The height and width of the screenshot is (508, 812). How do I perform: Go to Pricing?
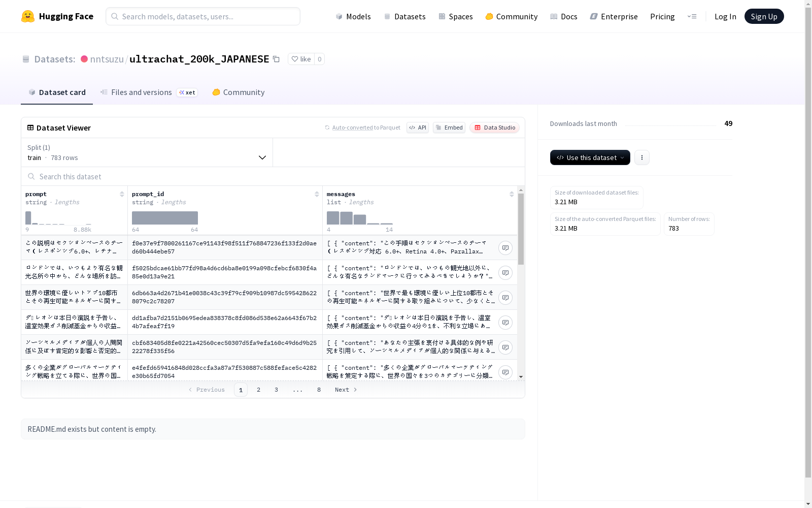(x=662, y=16)
